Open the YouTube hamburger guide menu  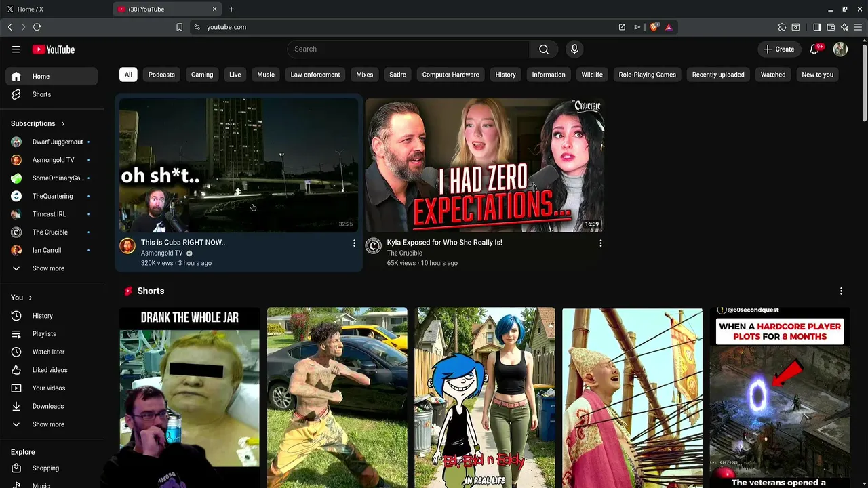pos(16,49)
